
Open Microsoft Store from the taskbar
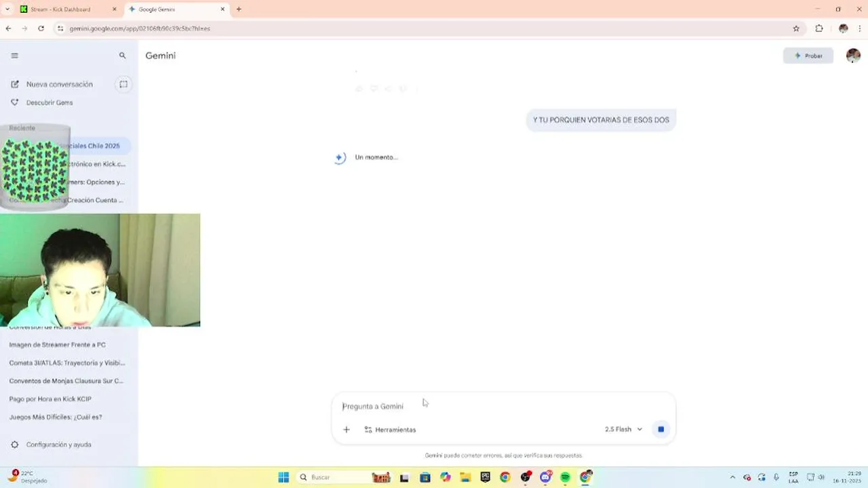click(425, 477)
